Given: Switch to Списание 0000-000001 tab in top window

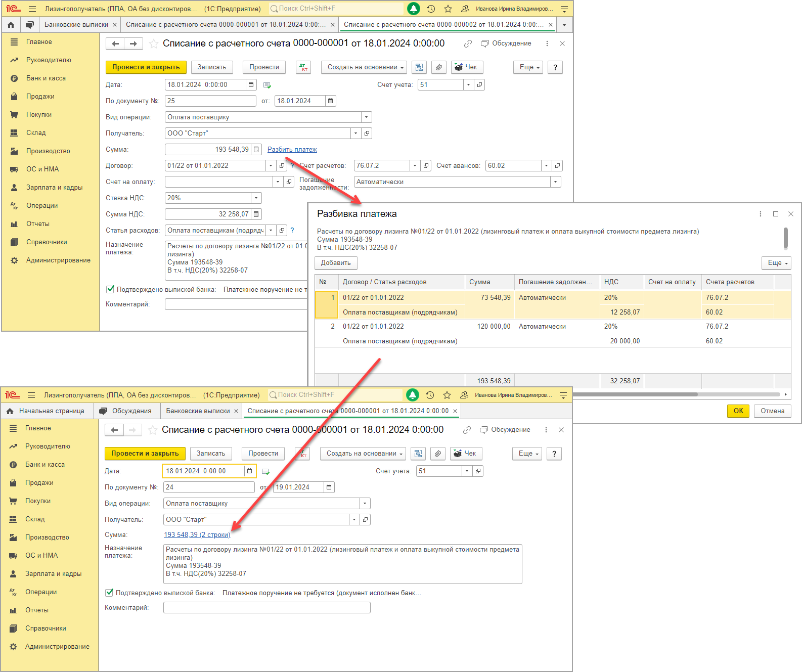Looking at the screenshot, I should (226, 24).
